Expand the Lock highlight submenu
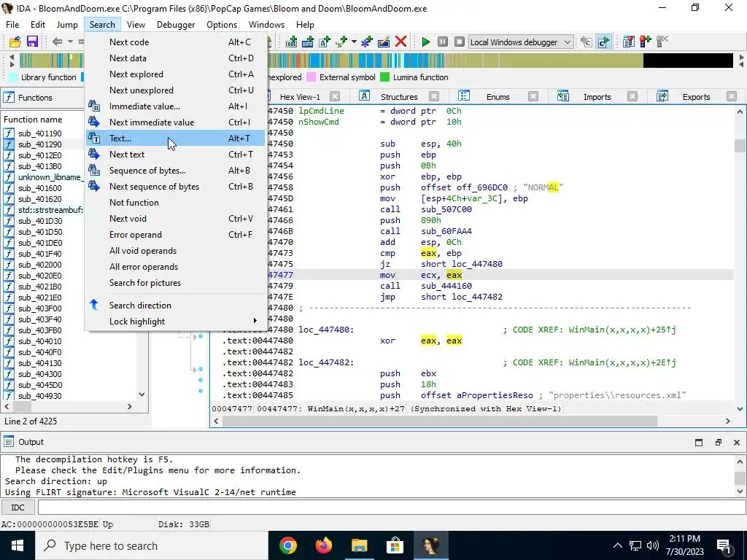The height and width of the screenshot is (560, 747). [x=175, y=322]
